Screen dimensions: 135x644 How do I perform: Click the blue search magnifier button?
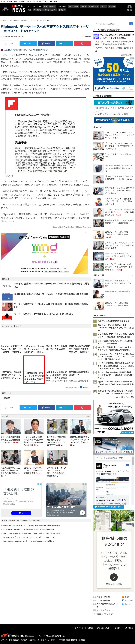131,24
